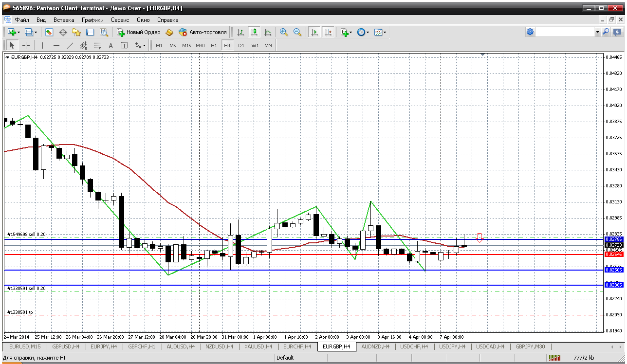Zoom in on the chart
Image resolution: width=627 pixels, height=364 pixels.
283,32
